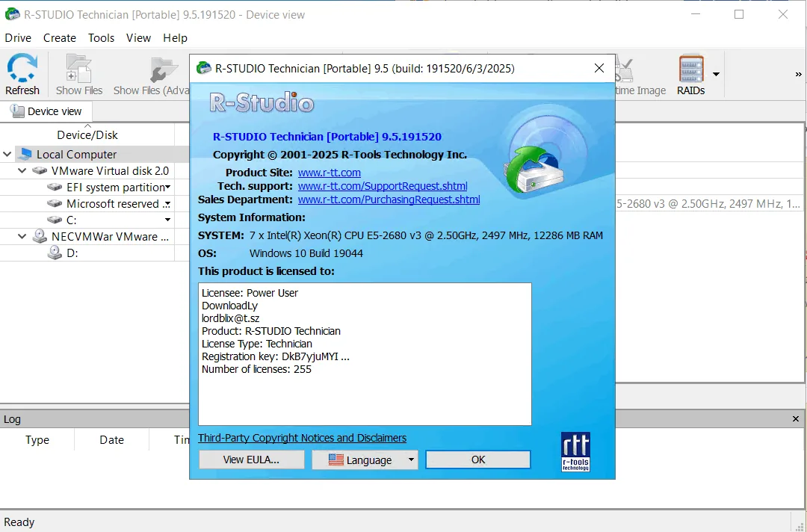Select the D: optical drive icon

[x=55, y=253]
